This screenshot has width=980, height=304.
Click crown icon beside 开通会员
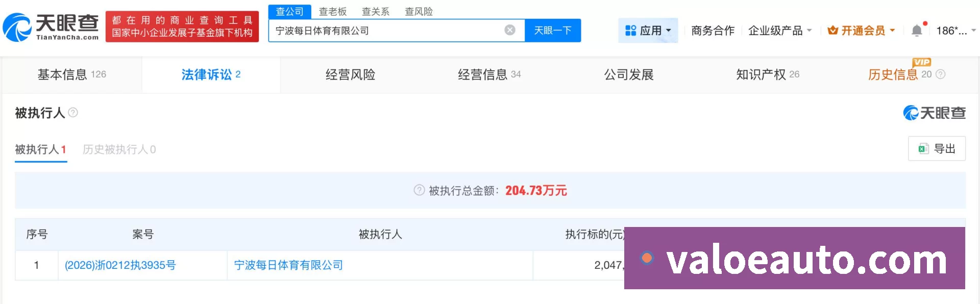[832, 31]
